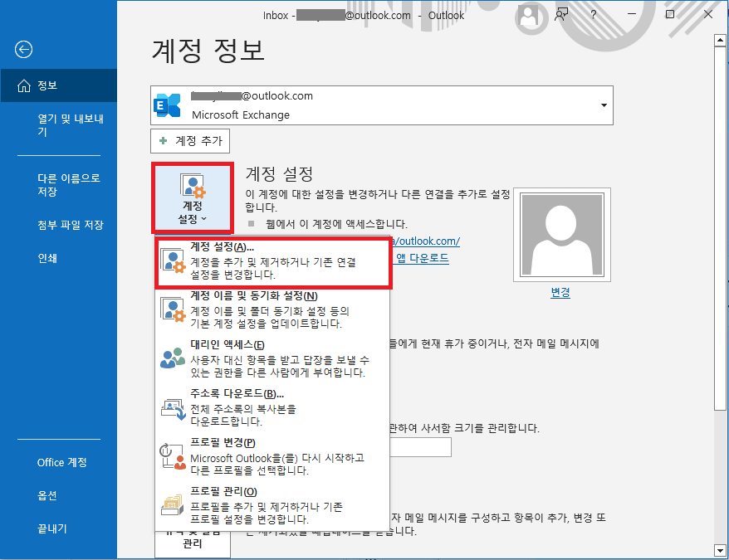Choose 계정 설정(A)... menu entry

click(273, 262)
